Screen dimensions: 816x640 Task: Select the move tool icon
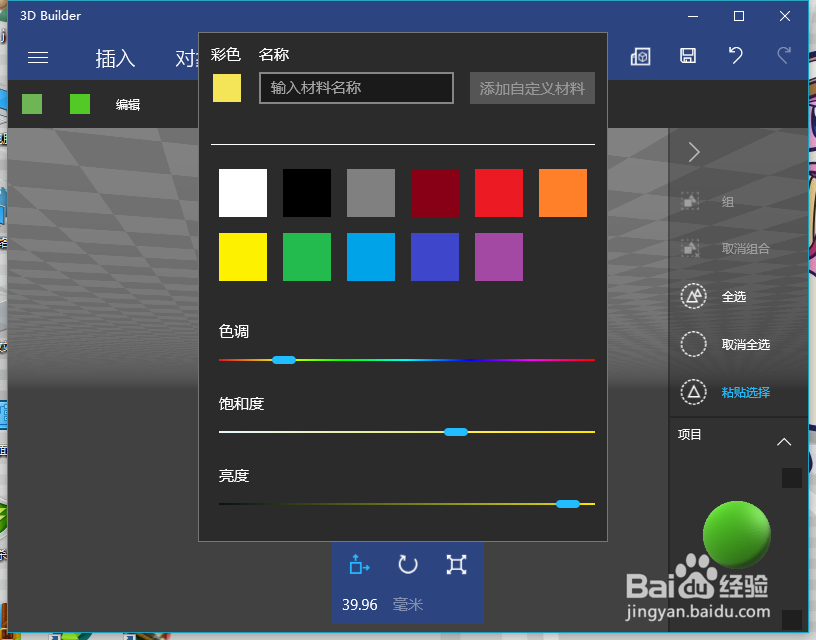point(359,565)
